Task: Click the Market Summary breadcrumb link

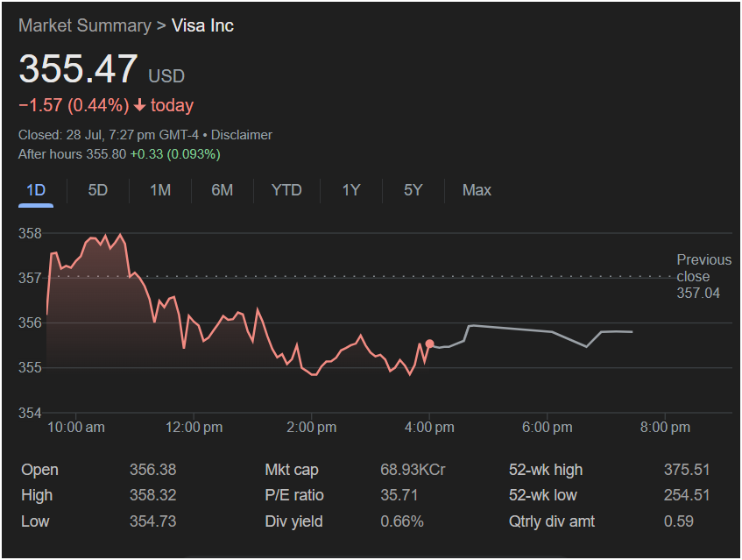Action: [x=85, y=25]
